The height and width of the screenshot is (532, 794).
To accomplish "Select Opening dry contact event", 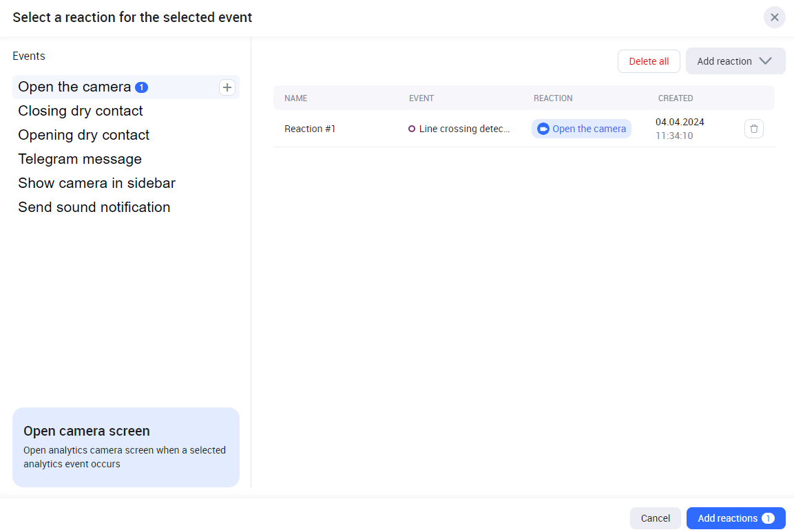I will (x=84, y=135).
